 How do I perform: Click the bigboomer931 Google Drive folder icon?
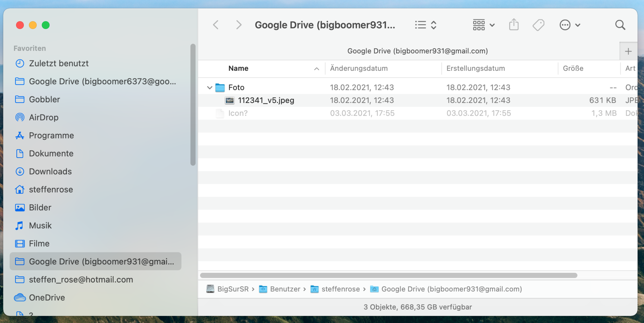20,262
